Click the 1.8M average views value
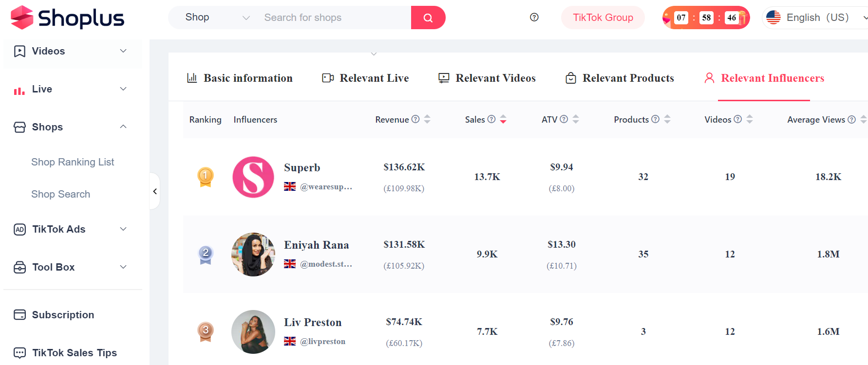Image resolution: width=868 pixels, height=365 pixels. click(828, 255)
